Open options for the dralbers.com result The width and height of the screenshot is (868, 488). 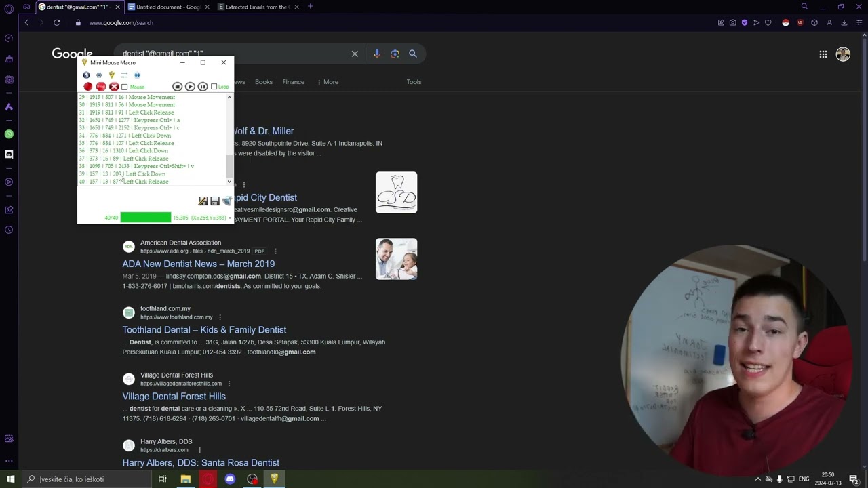tap(199, 450)
